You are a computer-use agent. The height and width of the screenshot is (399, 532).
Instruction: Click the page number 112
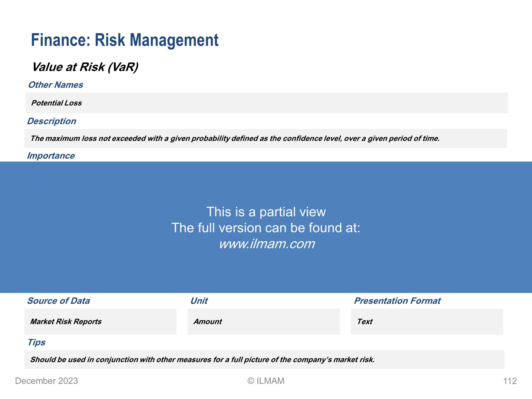click(510, 381)
